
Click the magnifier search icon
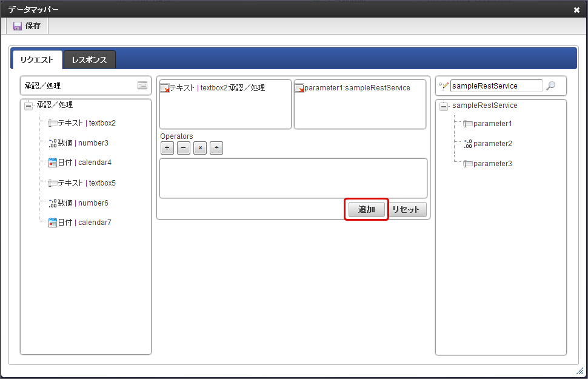pos(550,86)
